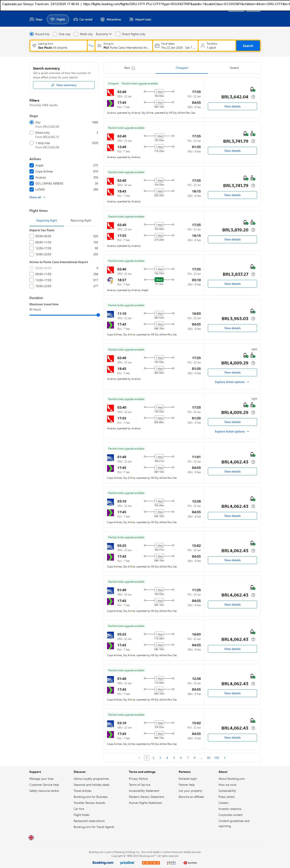This screenshot has height=868, width=290.
Task: Click the View summary button
Action: 64,85
